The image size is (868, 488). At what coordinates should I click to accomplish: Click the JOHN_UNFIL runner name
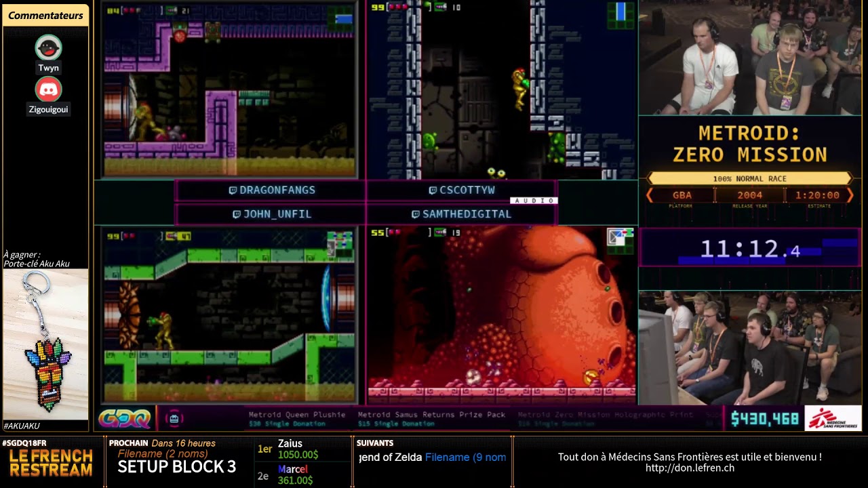[x=277, y=214]
